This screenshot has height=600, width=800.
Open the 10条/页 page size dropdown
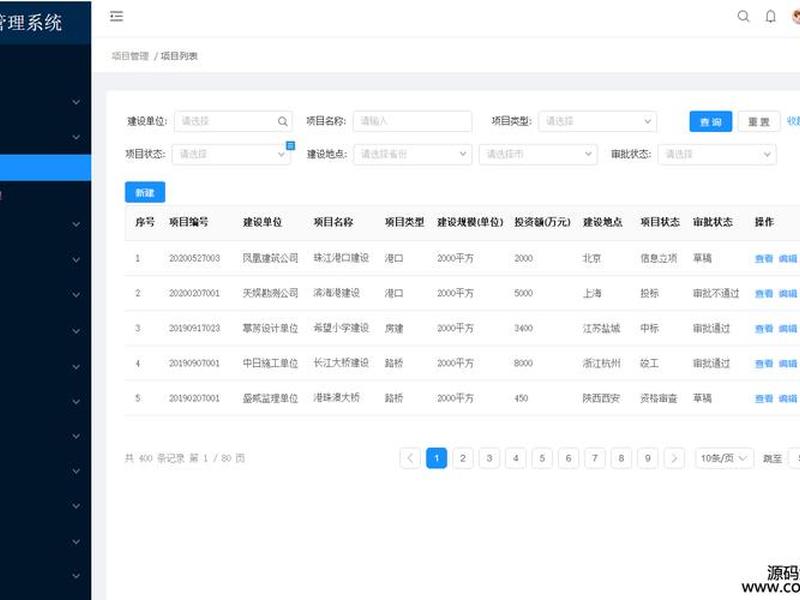pos(723,458)
